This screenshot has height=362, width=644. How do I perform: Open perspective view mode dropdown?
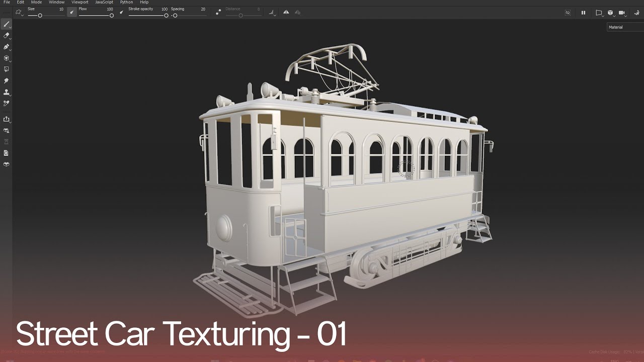pos(599,13)
